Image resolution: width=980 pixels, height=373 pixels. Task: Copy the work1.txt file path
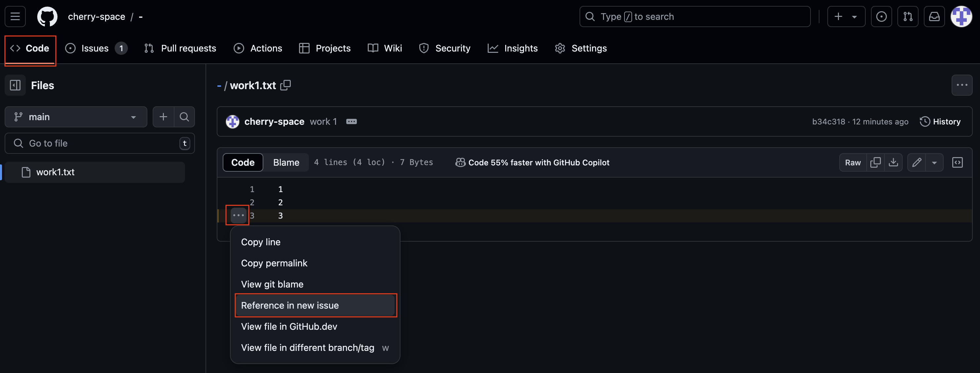285,85
